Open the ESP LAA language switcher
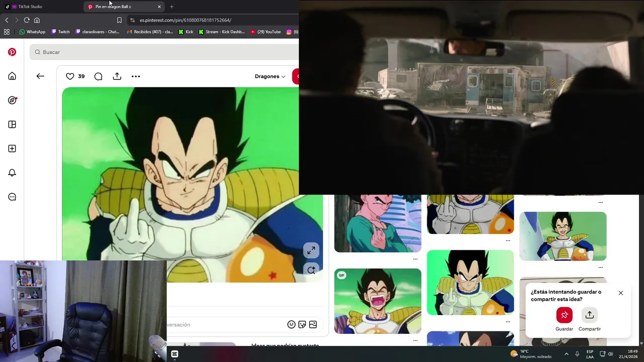 590,354
